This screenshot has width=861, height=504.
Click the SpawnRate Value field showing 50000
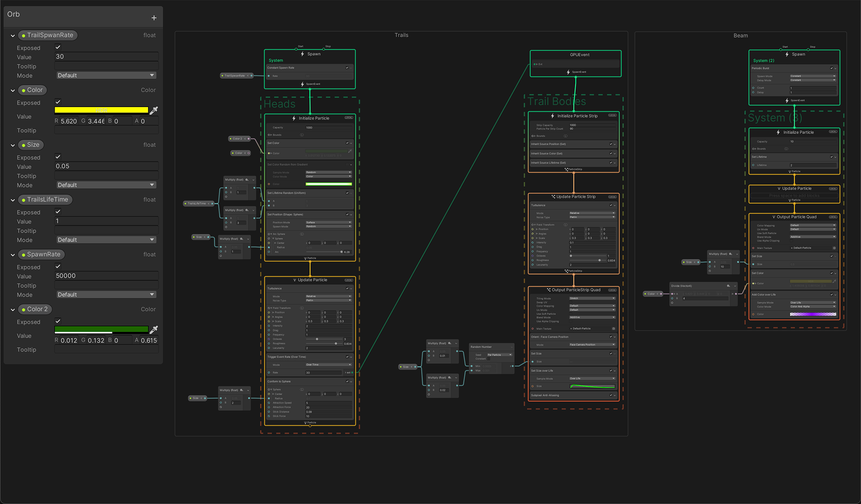click(x=106, y=276)
